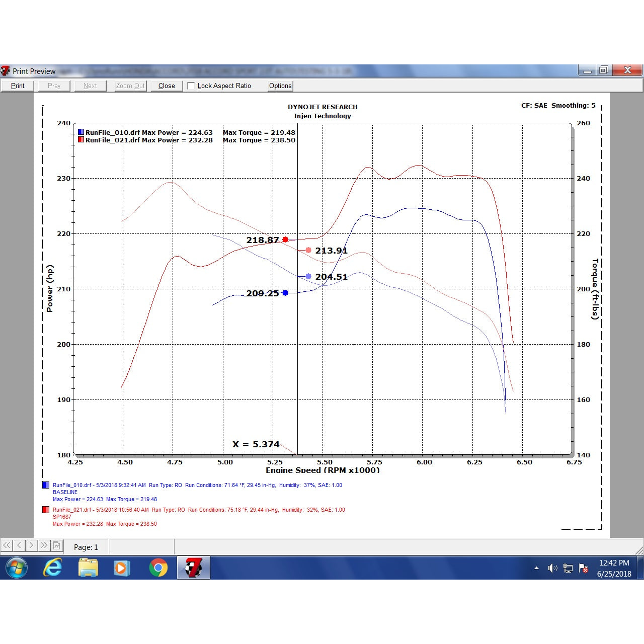Click the previous page single arrow
The height and width of the screenshot is (644, 644).
19,545
